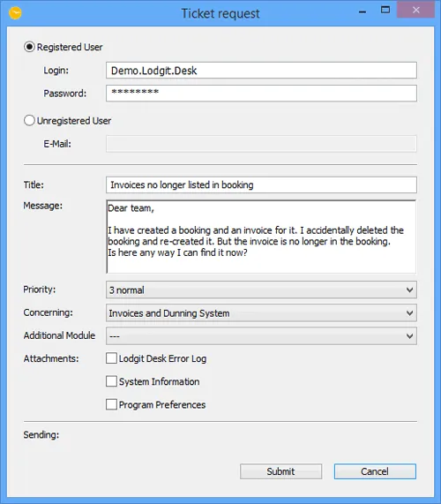Viewport: 441px width, 504px height.
Task: Open the Additional Module dropdown
Action: (261, 336)
